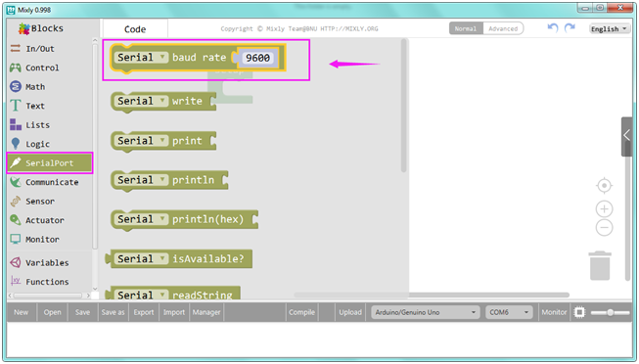
Task: Open the Lists category icon
Action: coord(15,124)
